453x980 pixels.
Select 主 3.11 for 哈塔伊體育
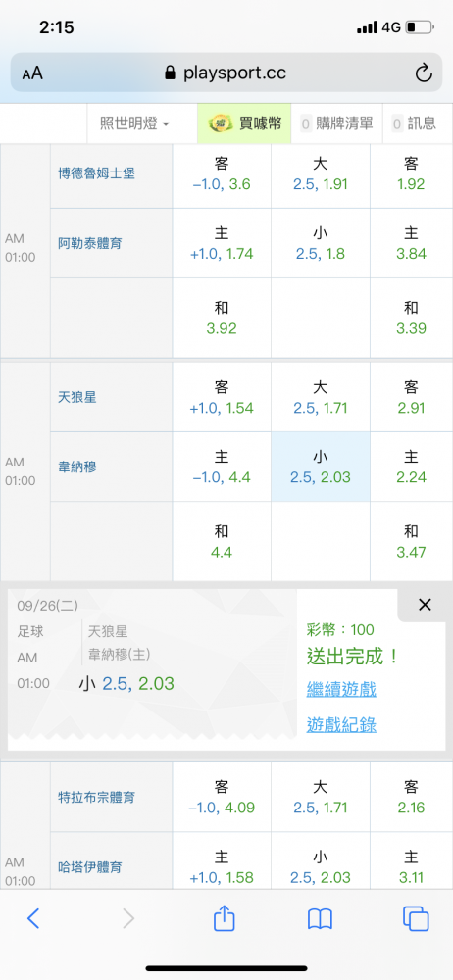[x=411, y=867]
